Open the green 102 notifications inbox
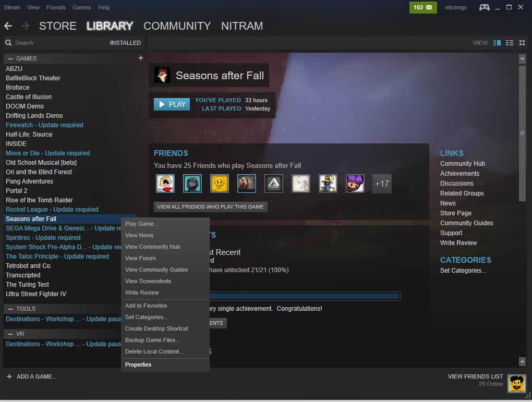The width and height of the screenshot is (532, 402). pyautogui.click(x=423, y=7)
